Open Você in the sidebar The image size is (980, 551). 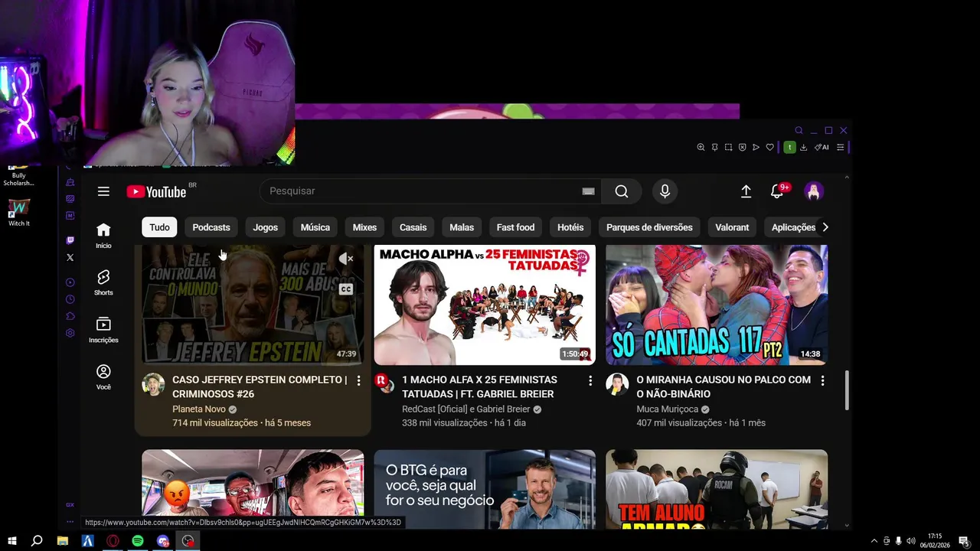pyautogui.click(x=103, y=377)
